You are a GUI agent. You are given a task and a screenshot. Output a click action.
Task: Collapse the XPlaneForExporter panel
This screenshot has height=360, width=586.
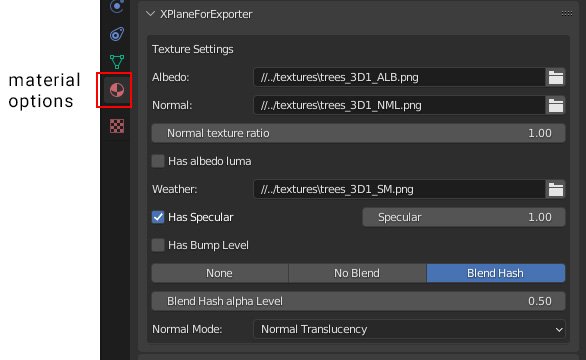coord(150,14)
